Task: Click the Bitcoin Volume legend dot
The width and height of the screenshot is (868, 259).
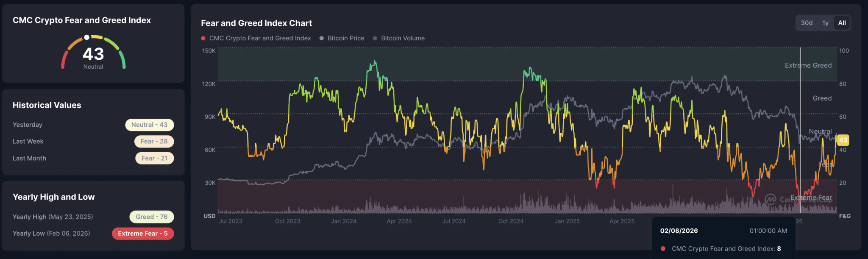Action: pos(375,38)
